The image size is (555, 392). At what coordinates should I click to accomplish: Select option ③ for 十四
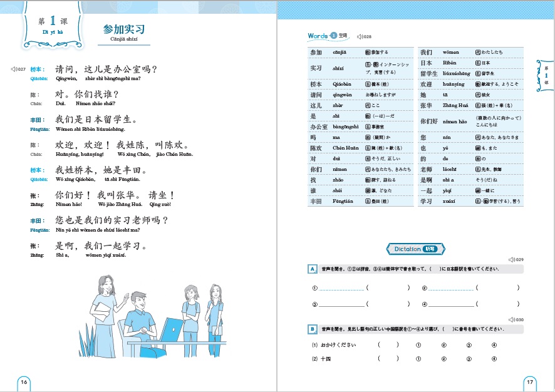coord(469,359)
